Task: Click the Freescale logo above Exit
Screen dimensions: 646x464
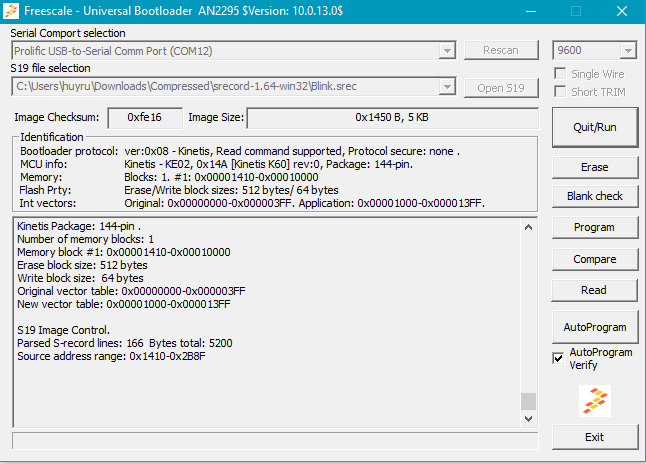Action: tap(595, 401)
